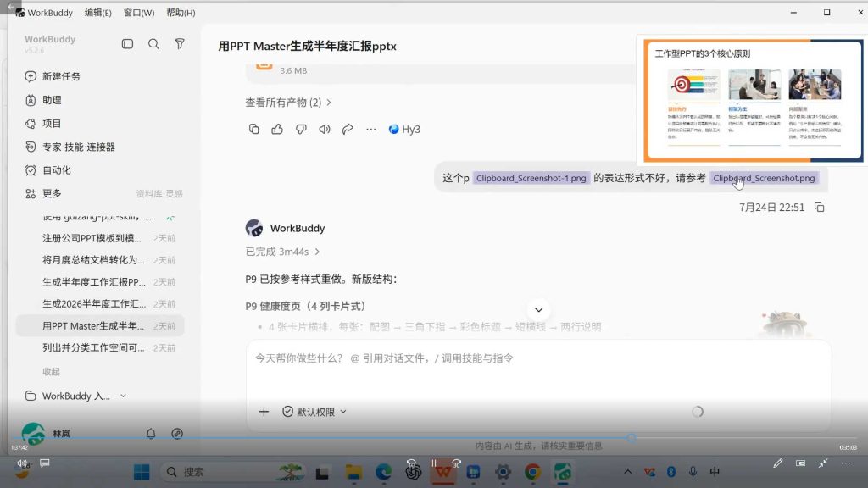This screenshot has width=868, height=488.
Task: Click the Bluetooth tray icon
Action: pyautogui.click(x=671, y=472)
